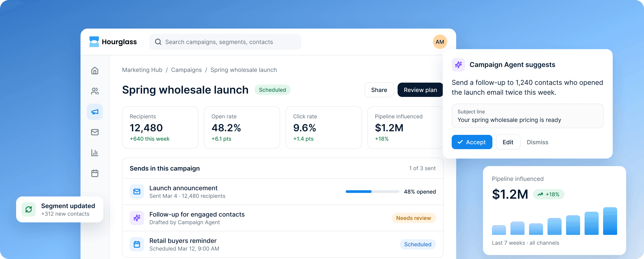
Task: Open Retail buyers reminder title
Action: click(x=183, y=240)
